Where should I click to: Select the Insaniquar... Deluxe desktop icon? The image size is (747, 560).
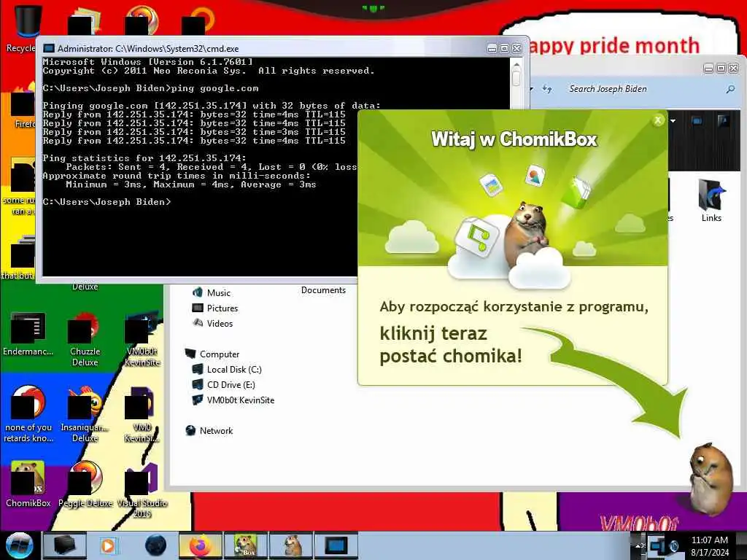(x=85, y=414)
